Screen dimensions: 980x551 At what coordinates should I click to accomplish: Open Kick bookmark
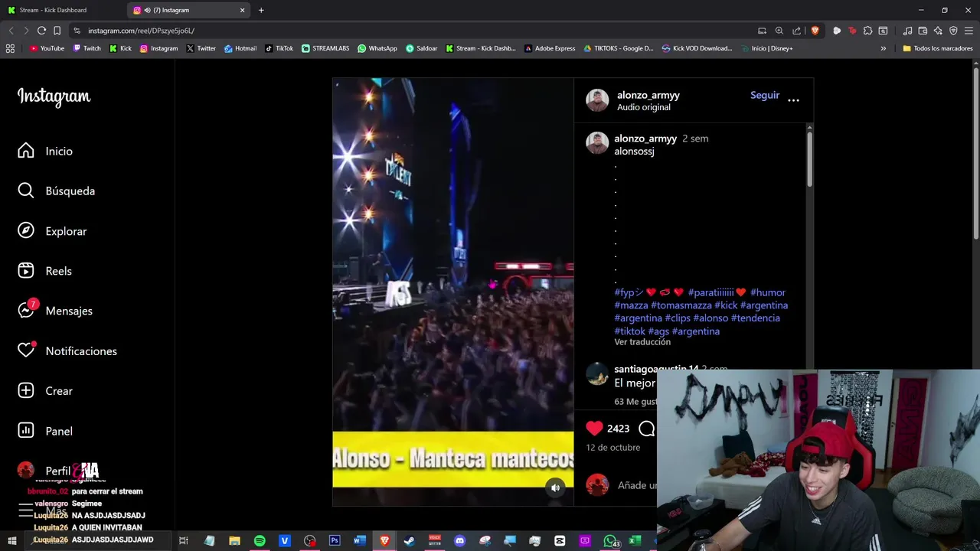(120, 48)
